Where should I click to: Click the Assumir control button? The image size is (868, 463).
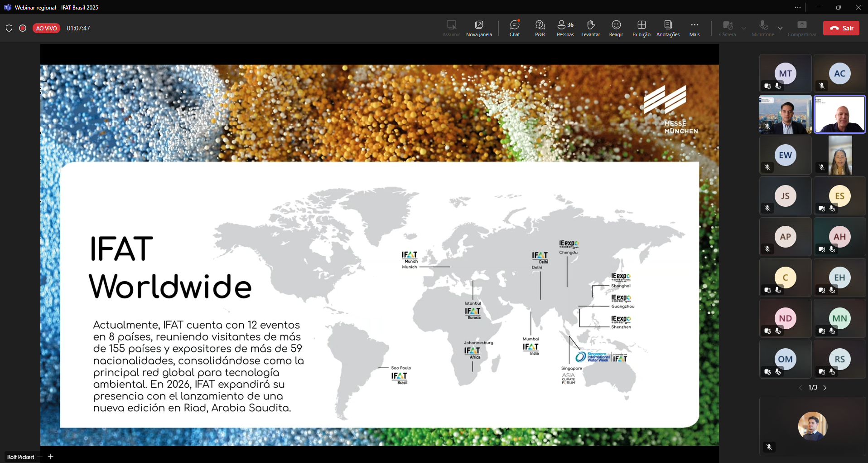point(451,28)
